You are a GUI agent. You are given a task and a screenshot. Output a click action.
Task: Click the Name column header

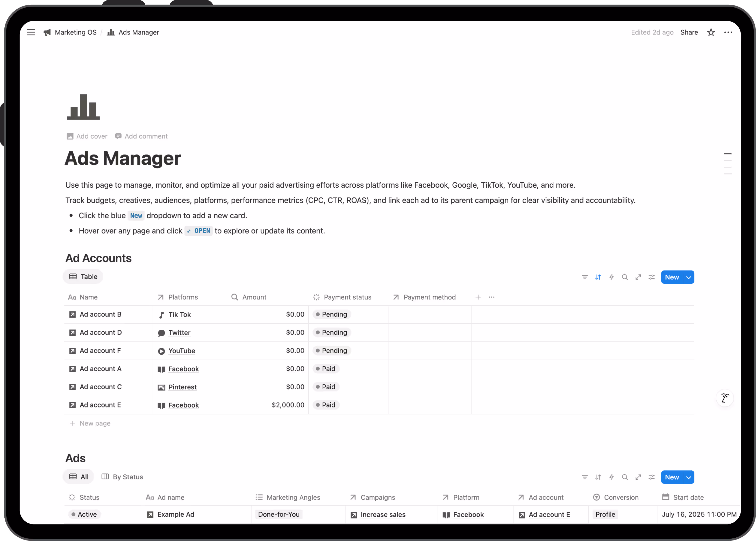point(83,297)
